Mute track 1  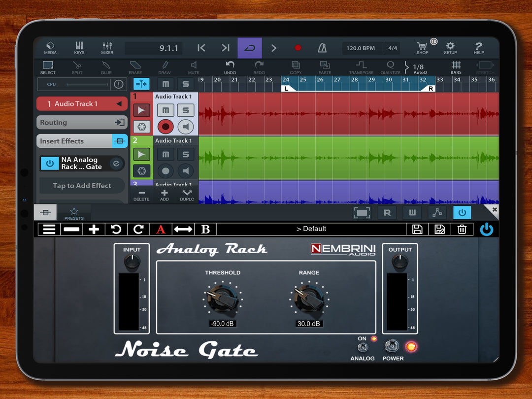click(166, 110)
